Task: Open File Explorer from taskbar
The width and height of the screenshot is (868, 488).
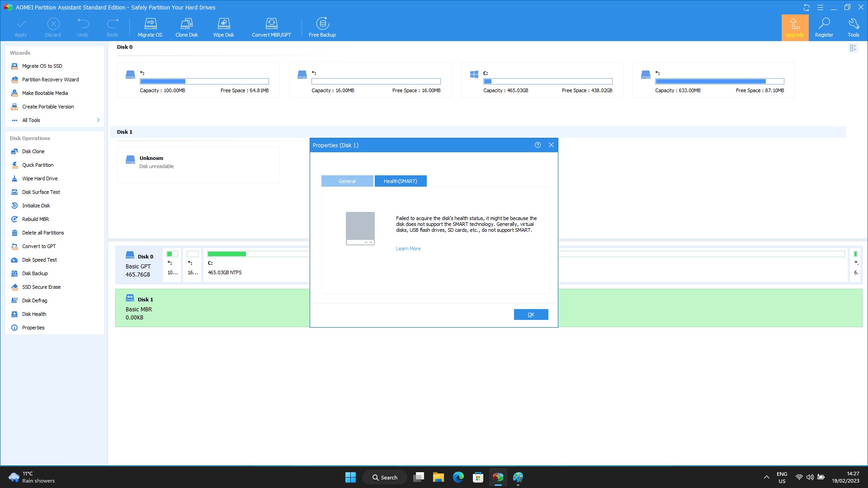Action: tap(438, 477)
